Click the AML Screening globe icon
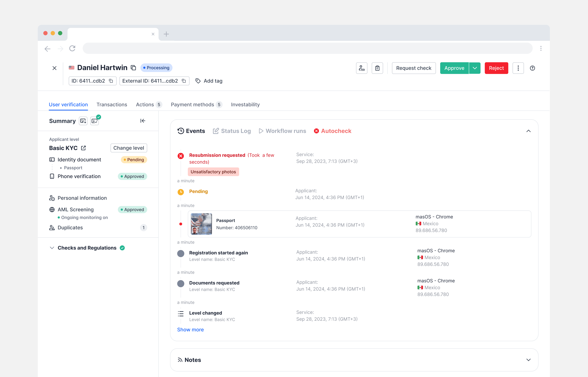 point(52,210)
